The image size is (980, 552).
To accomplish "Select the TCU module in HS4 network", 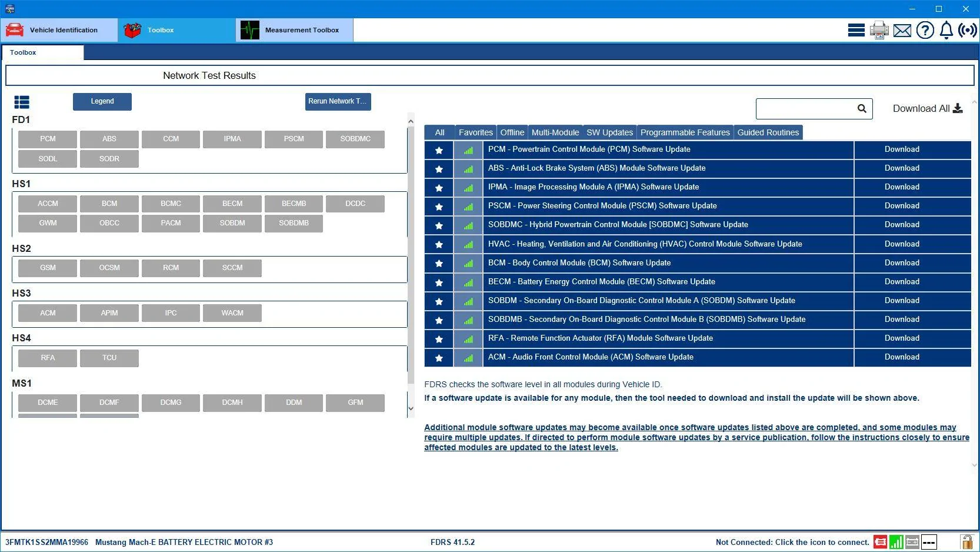I will 109,358.
